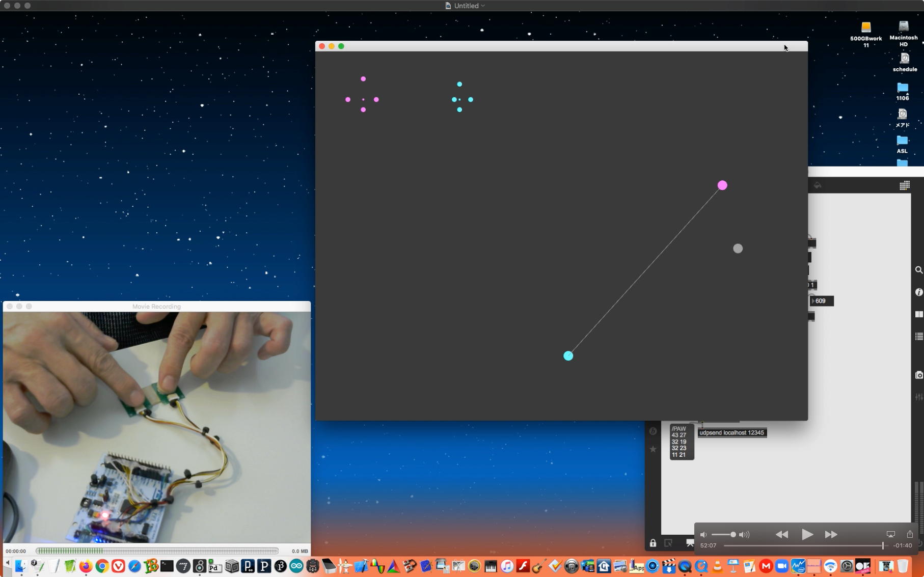Open the Trash in the Dock
Screen dimensions: 924x577
903,566
